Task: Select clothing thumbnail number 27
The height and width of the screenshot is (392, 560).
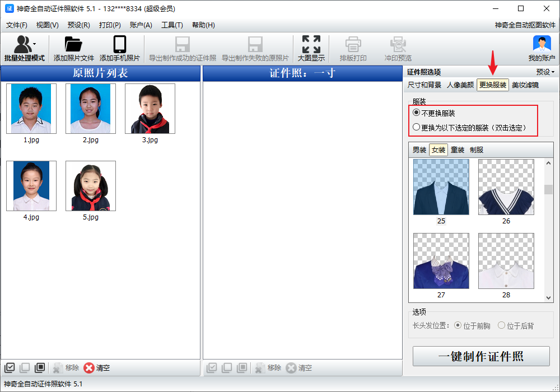Action: [441, 261]
